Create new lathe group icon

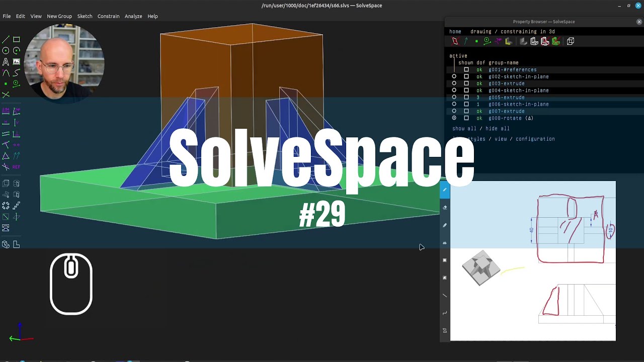pos(16,184)
